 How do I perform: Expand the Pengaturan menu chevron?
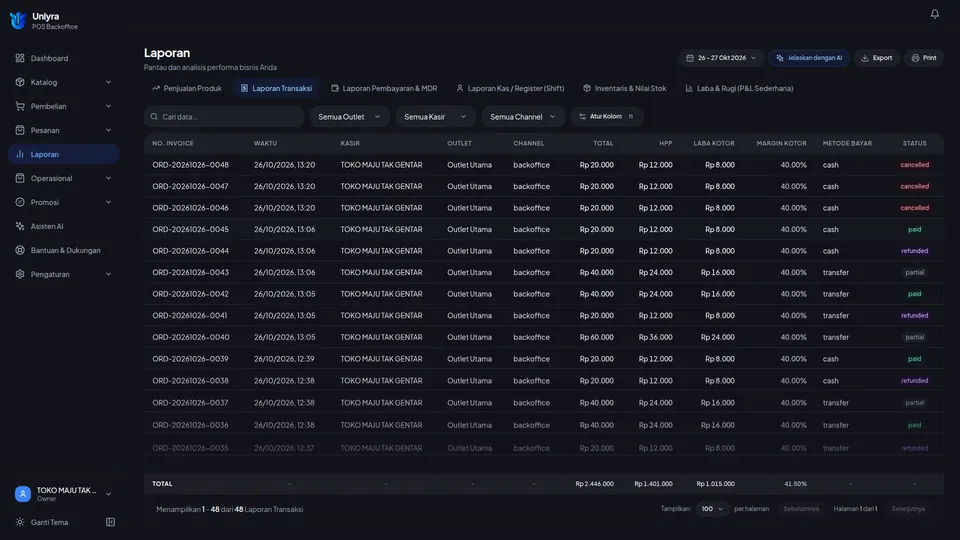coord(108,274)
